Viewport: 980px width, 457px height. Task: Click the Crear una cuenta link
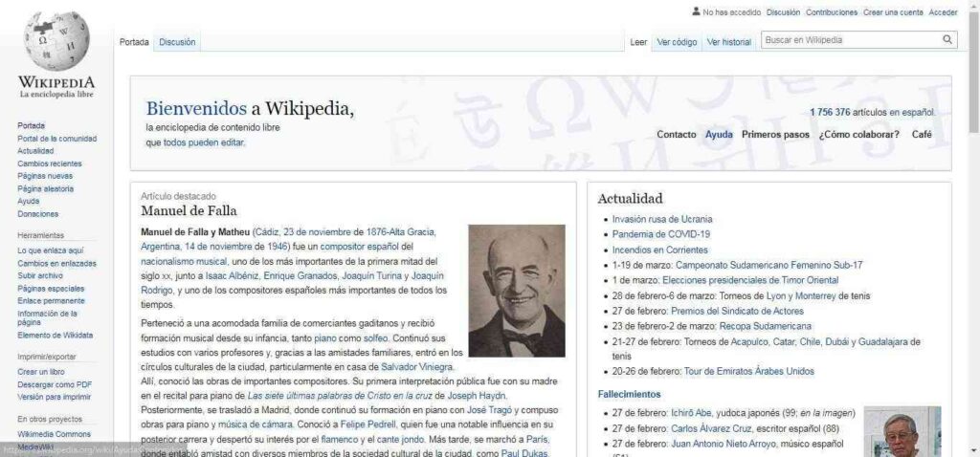pos(893,12)
